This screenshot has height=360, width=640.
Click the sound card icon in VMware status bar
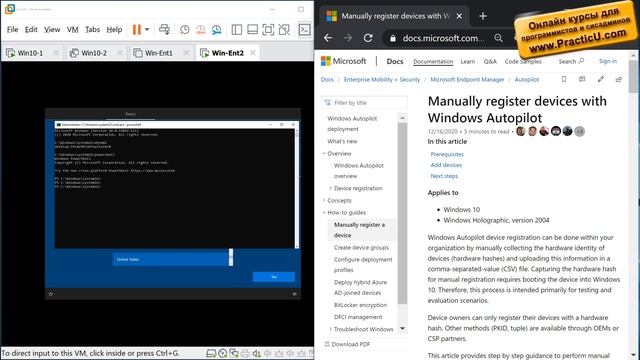tap(256, 353)
